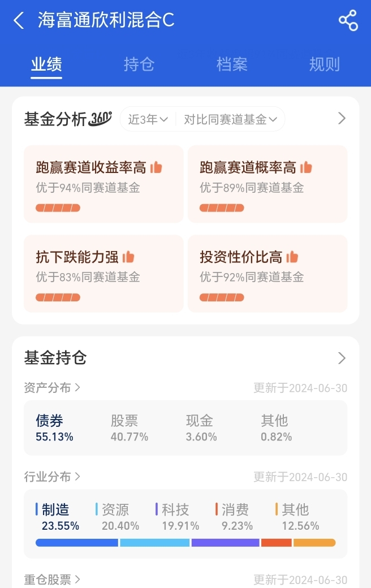
Task: Tap the back arrow icon
Action: coord(19,20)
